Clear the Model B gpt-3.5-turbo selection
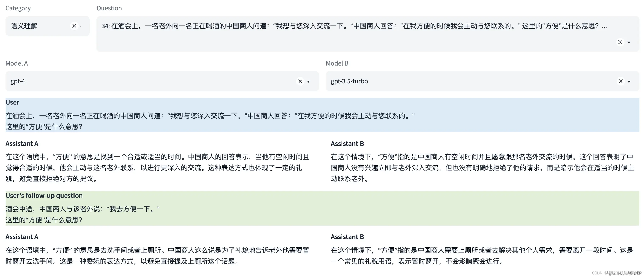The height and width of the screenshot is (277, 644). point(621,81)
